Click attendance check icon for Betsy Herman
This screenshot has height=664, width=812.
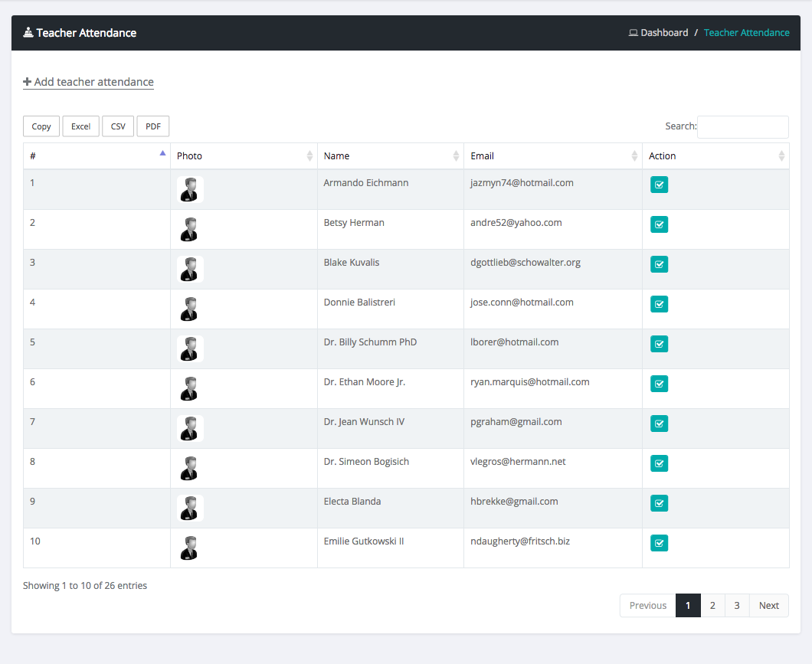pos(659,224)
